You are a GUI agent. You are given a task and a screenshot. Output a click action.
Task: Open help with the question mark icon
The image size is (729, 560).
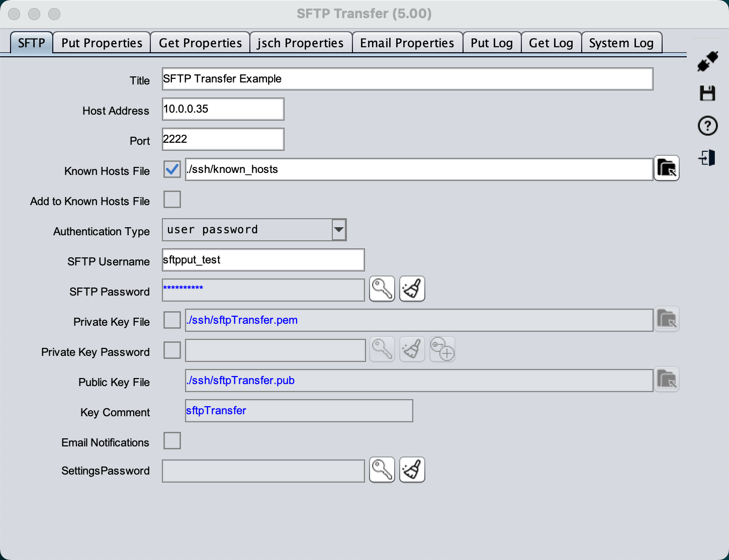click(x=707, y=126)
